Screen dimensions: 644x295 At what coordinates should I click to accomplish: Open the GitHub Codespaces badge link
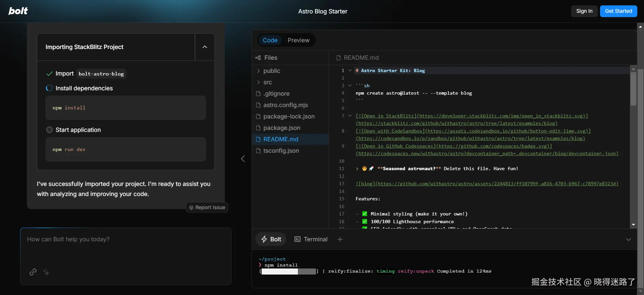[487, 150]
